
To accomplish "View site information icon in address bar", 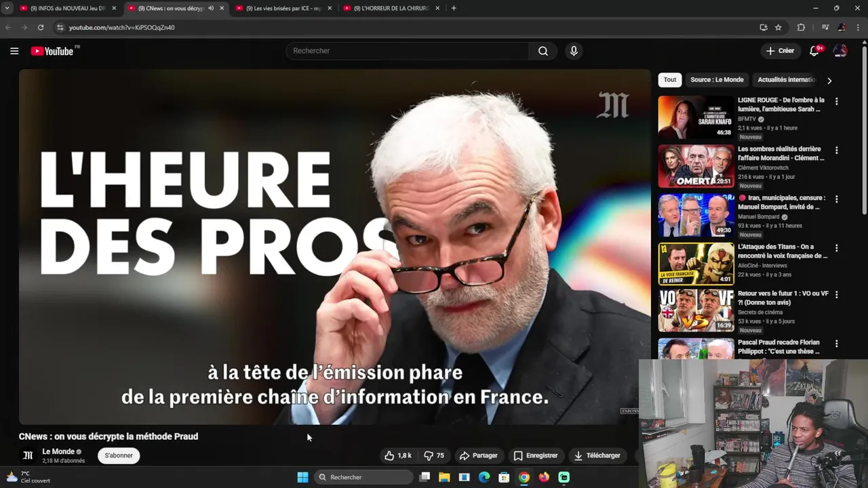I will click(x=60, y=27).
